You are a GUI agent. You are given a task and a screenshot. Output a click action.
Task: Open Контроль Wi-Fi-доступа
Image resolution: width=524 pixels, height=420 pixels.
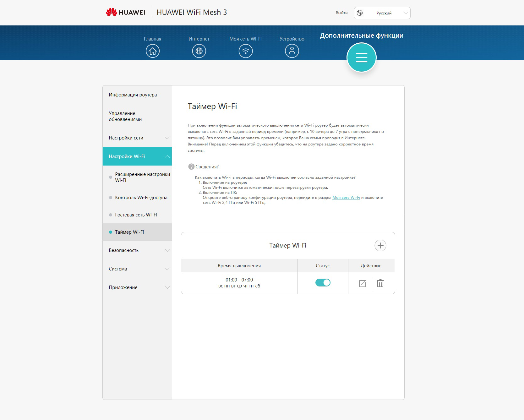coord(137,198)
